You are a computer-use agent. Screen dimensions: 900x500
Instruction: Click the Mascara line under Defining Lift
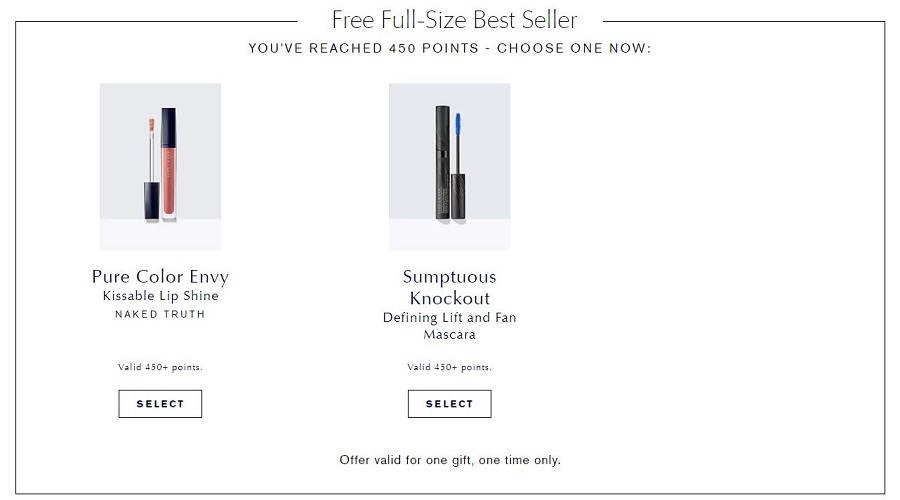[449, 335]
